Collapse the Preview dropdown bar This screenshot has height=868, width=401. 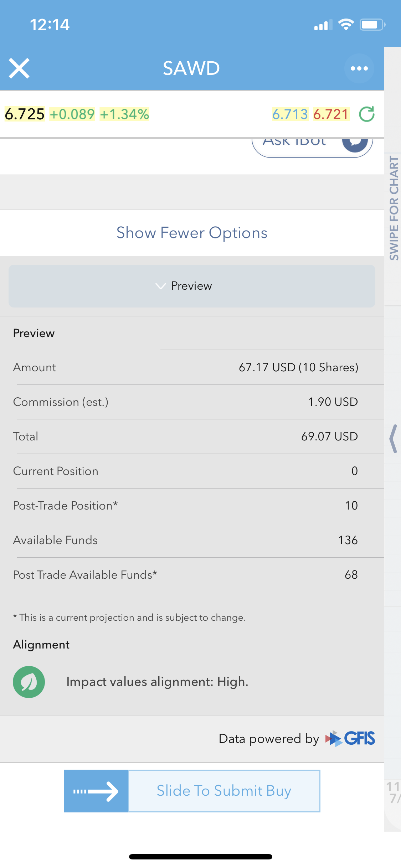tap(192, 286)
